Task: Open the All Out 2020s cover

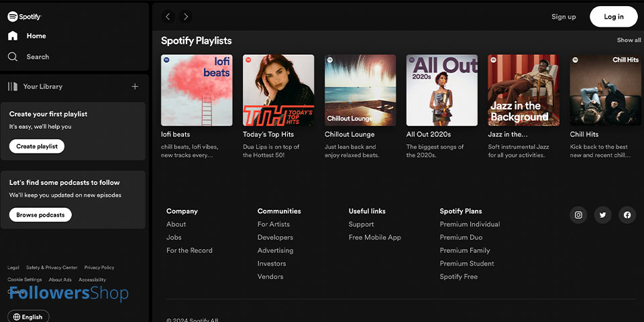Action: (442, 91)
